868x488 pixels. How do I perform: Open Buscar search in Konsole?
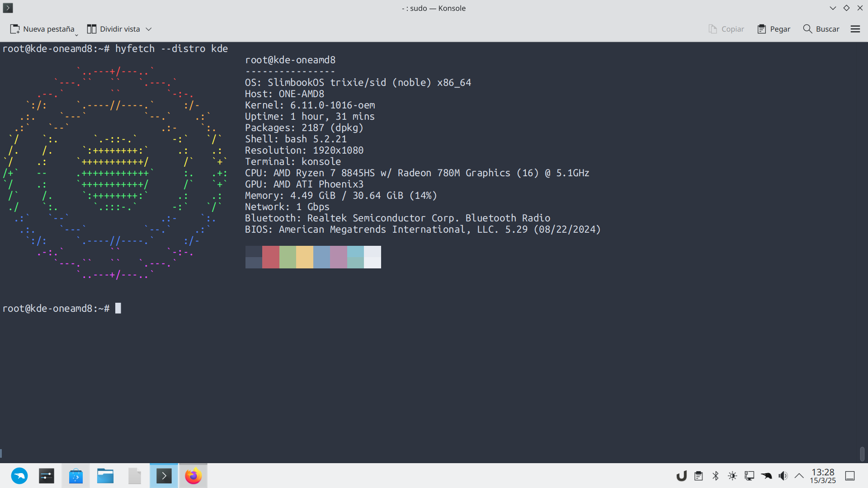tap(821, 29)
